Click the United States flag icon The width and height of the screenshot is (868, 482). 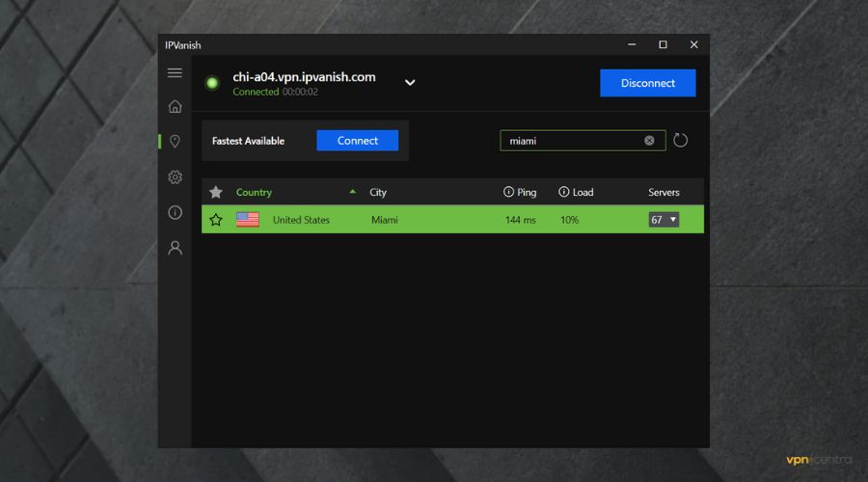tap(248, 220)
